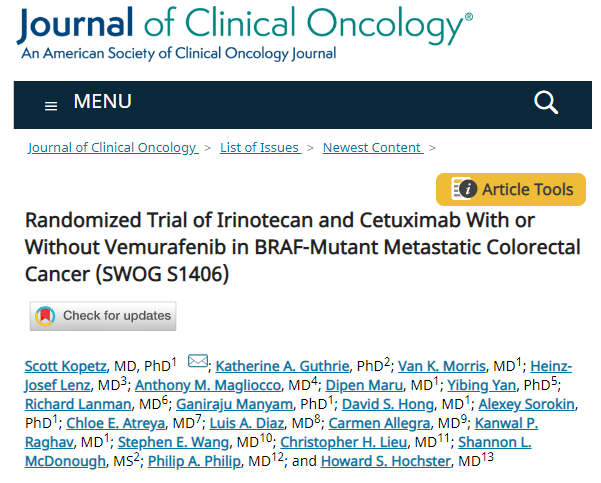601x483 pixels.
Task: Click author Van K. Morris
Action: (x=442, y=366)
